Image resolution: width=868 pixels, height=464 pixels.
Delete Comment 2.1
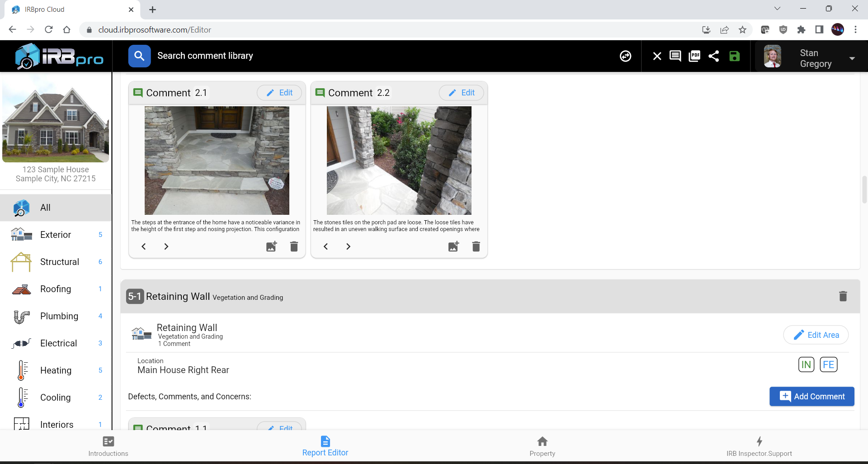click(x=294, y=246)
